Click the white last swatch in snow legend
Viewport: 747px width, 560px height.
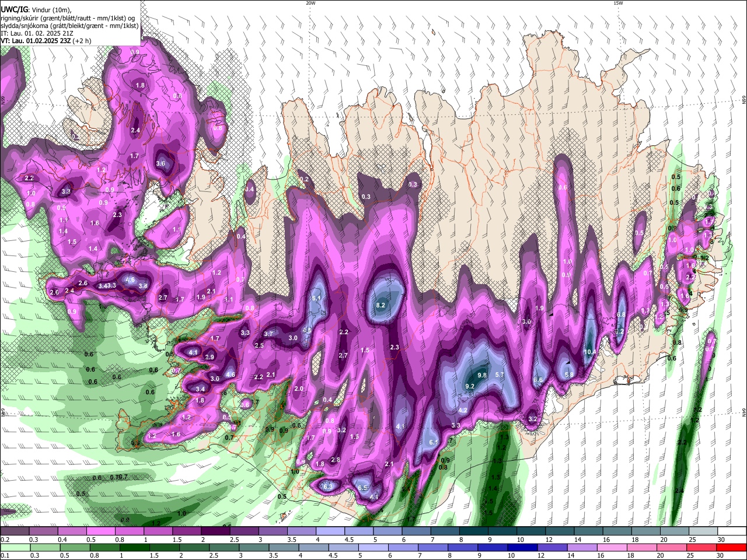tap(731, 531)
